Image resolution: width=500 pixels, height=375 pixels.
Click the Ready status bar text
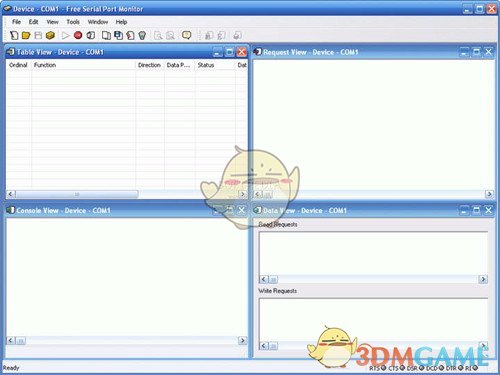11,368
